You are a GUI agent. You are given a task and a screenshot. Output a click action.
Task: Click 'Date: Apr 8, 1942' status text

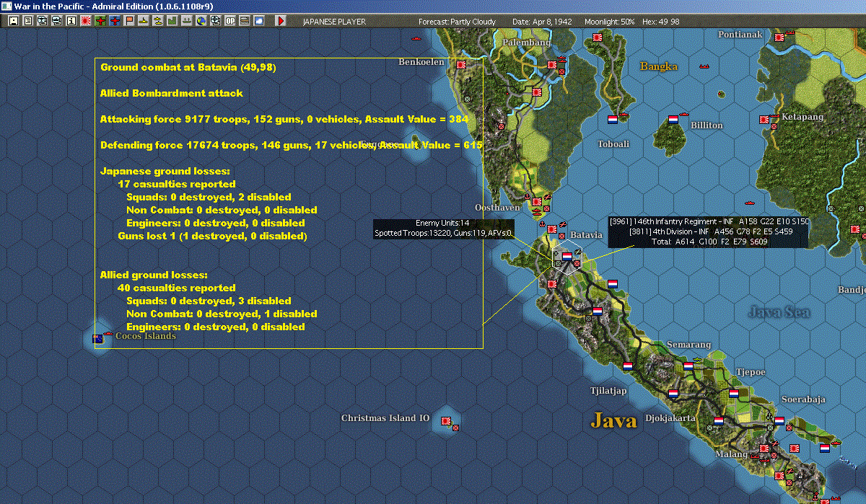coord(542,22)
